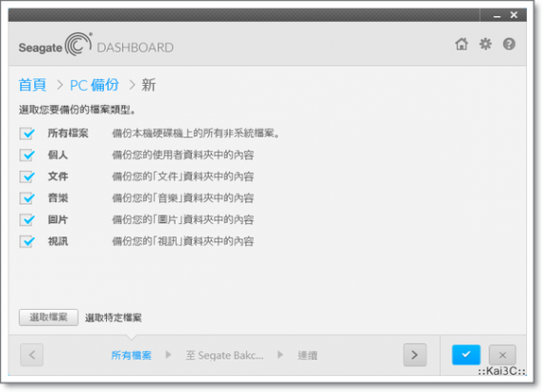Screen dimensions: 543x392
Task: Go back with left arrow button
Action: (31, 355)
